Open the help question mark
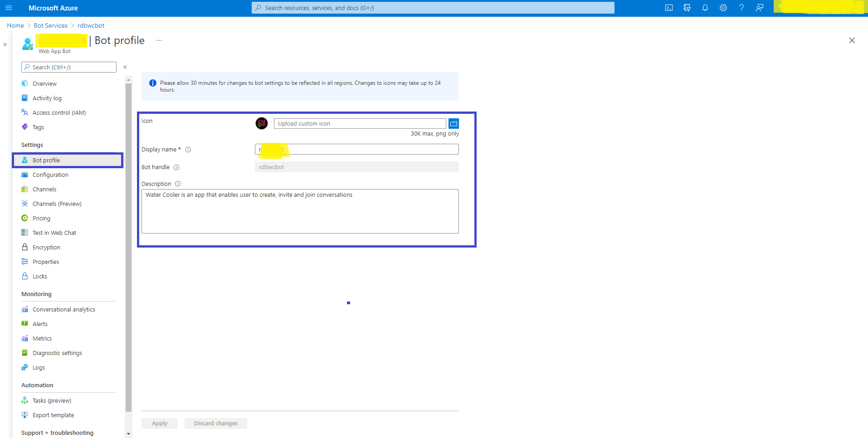The height and width of the screenshot is (438, 868). (741, 8)
